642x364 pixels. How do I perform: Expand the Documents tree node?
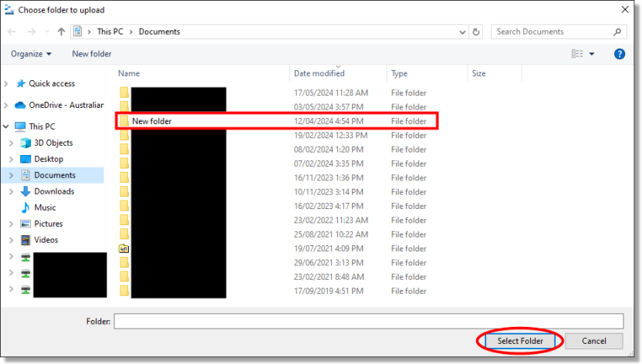(x=12, y=175)
